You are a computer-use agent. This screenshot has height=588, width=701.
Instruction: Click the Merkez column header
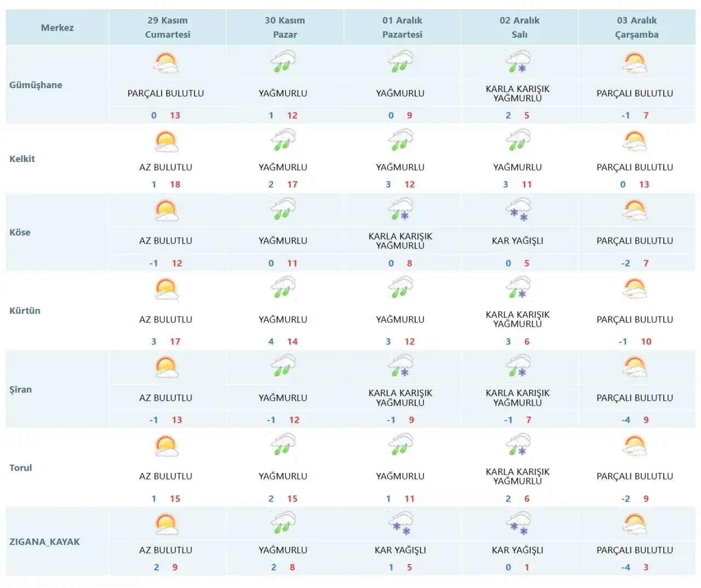point(57,27)
